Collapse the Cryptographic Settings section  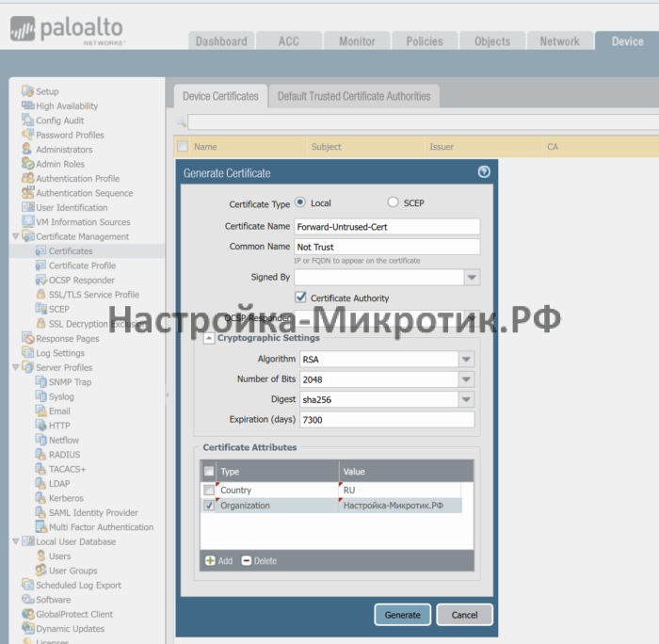[x=209, y=338]
